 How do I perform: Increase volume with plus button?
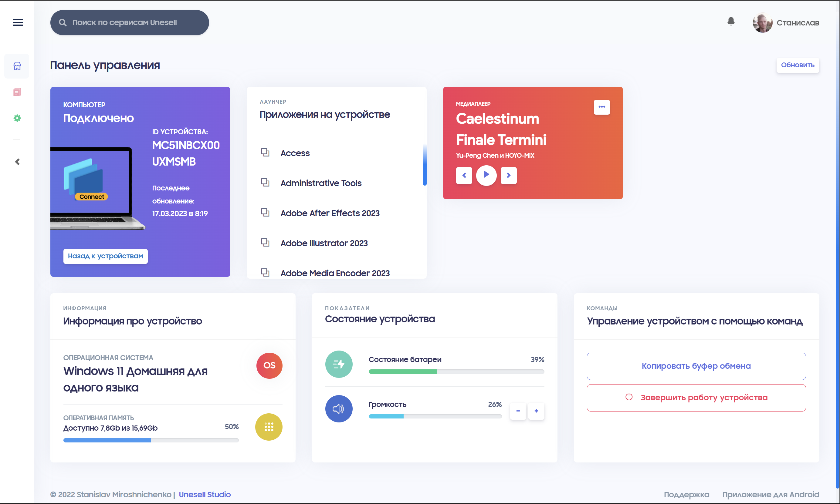click(536, 411)
